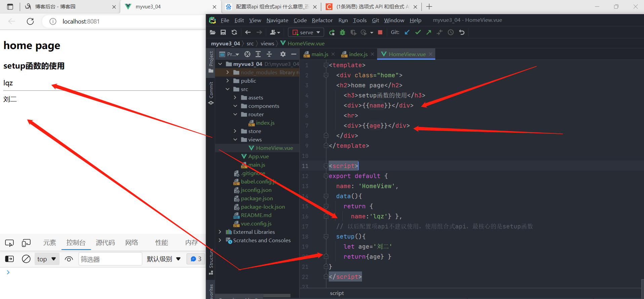This screenshot has height=299, width=644.
Task: Collapse the src folder chevron
Action: (x=228, y=89)
